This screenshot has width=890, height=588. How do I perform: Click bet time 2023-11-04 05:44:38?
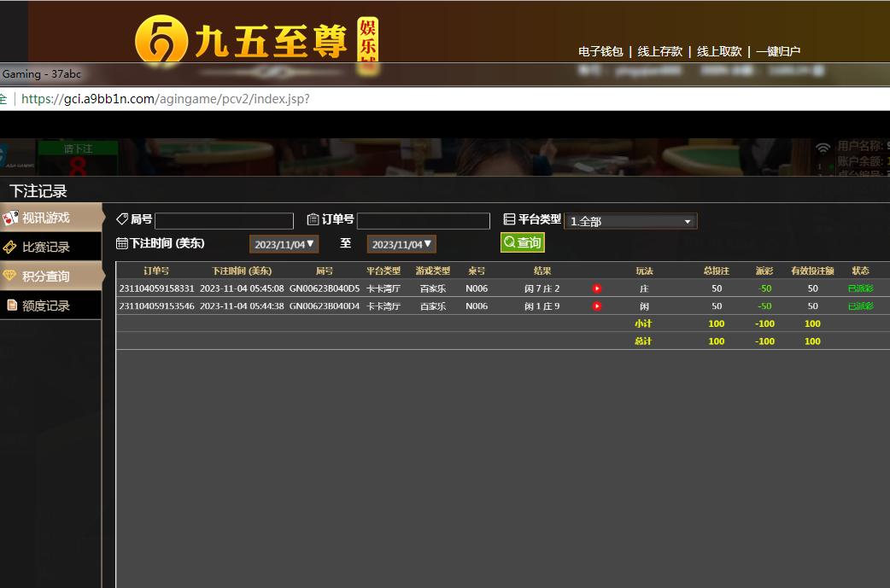242,306
